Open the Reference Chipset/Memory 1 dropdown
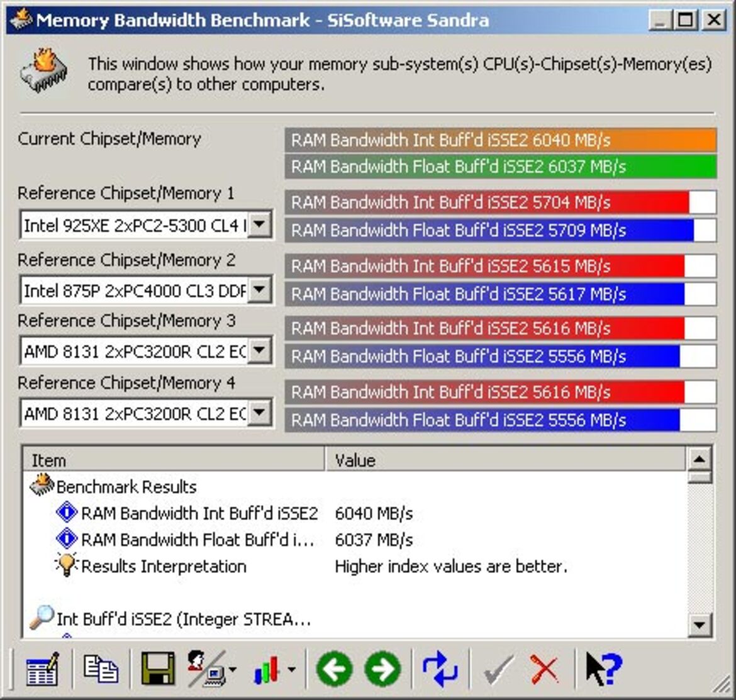Screen dimensions: 736x700 [259, 225]
